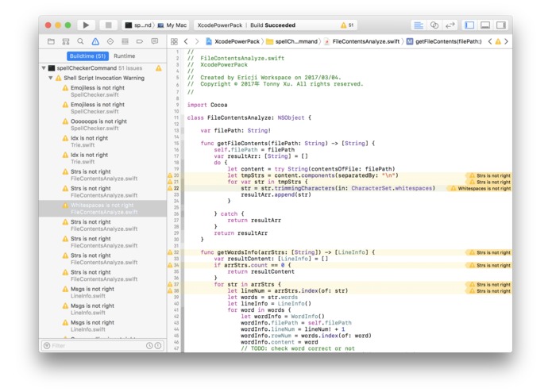The width and height of the screenshot is (552, 392).
Task: Open the 51 warnings indicator in status bar
Action: click(347, 25)
